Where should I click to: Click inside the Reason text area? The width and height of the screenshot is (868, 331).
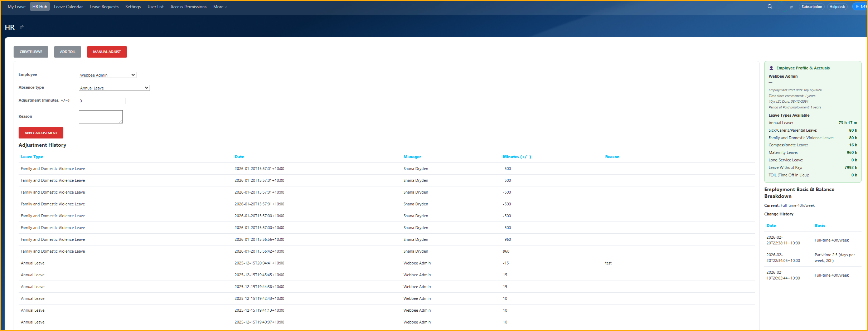click(x=101, y=117)
